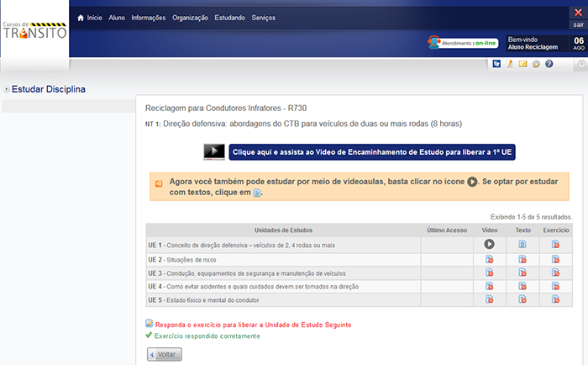Click the locked exercise icon for UE 4
This screenshot has height=365, width=588.
pyautogui.click(x=555, y=287)
